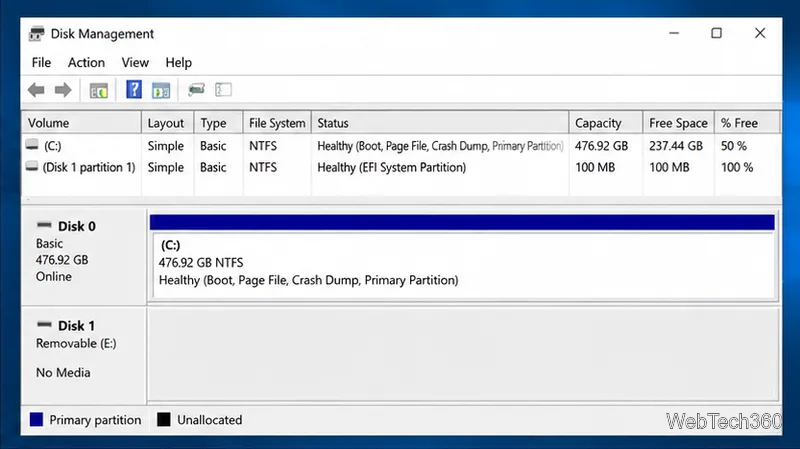Click the 476.92 GB capacity cell
The image size is (800, 449).
pyautogui.click(x=602, y=146)
